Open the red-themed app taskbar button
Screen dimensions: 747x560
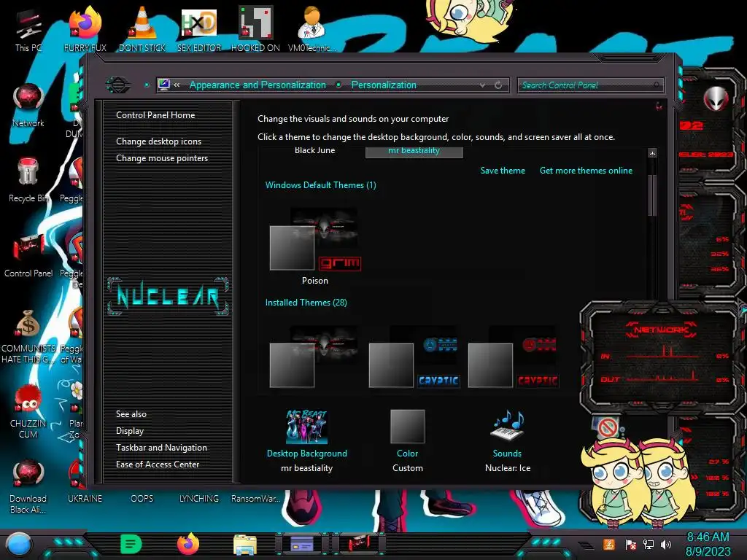coord(358,544)
